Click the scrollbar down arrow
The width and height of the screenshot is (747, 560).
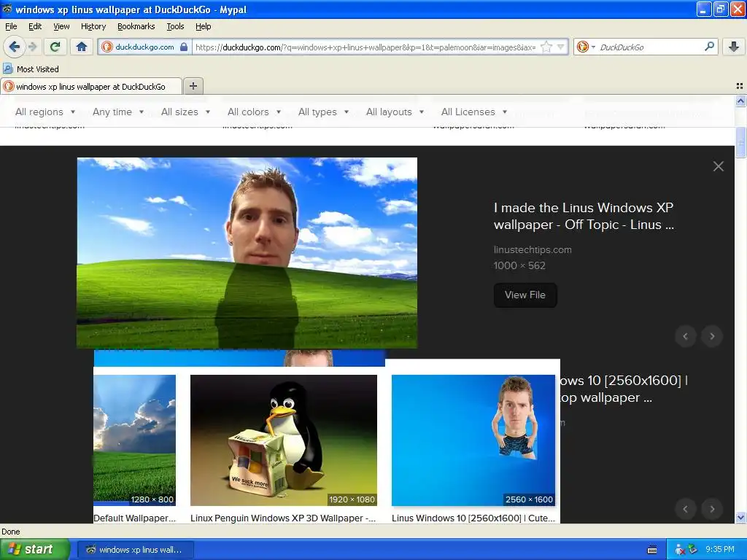(x=740, y=518)
